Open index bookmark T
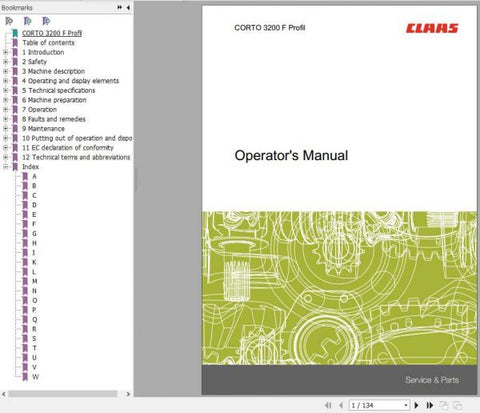 click(34, 348)
